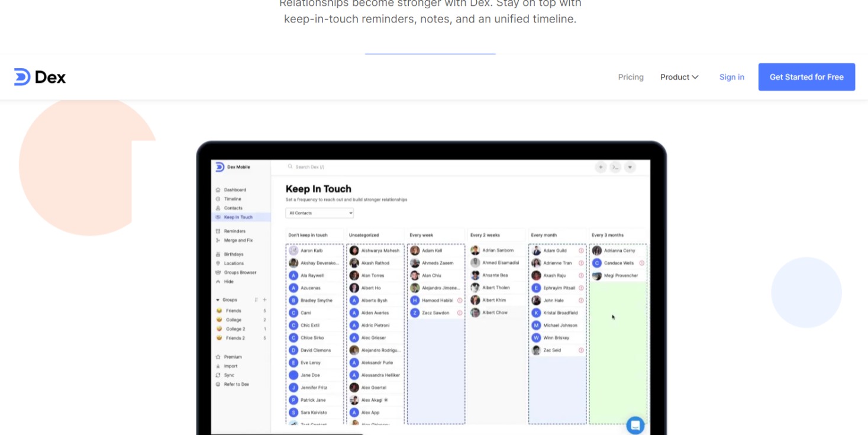This screenshot has width=868, height=435.
Task: Click the Dex Mobile logo in sidebar
Action: (233, 167)
